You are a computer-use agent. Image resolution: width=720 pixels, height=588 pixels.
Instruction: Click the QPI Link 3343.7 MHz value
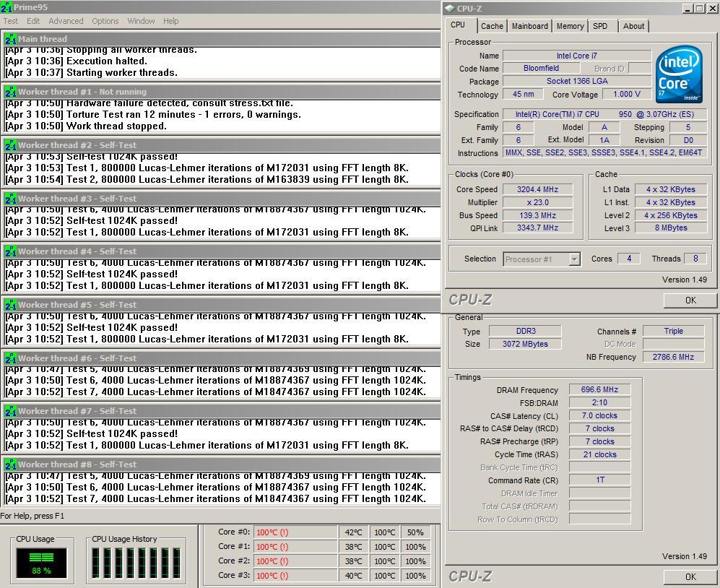[x=538, y=228]
